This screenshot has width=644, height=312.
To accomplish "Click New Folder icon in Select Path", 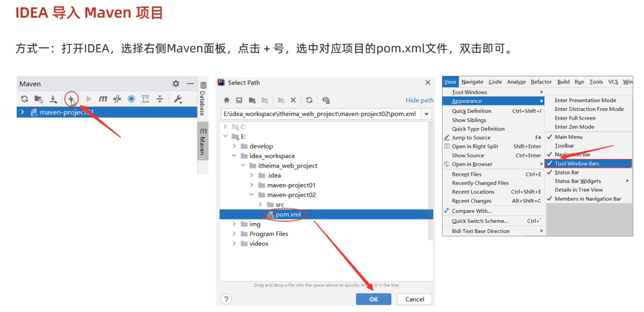I will (x=281, y=100).
